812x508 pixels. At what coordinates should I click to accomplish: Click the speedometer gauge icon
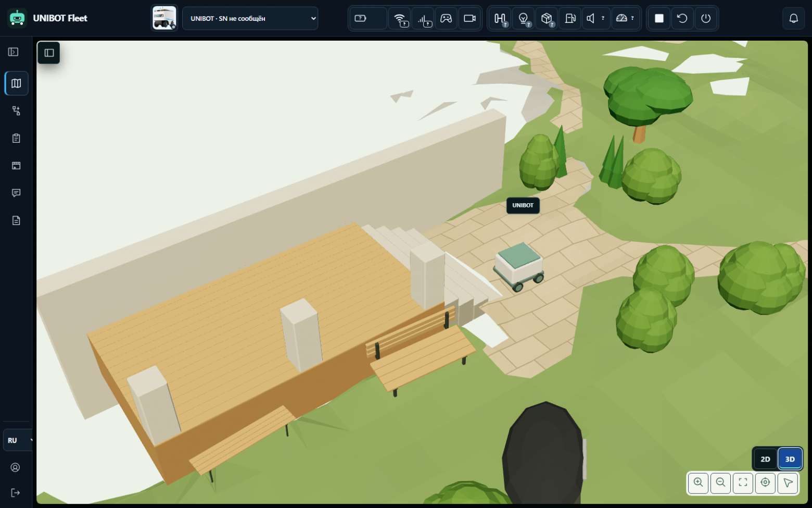(625, 19)
